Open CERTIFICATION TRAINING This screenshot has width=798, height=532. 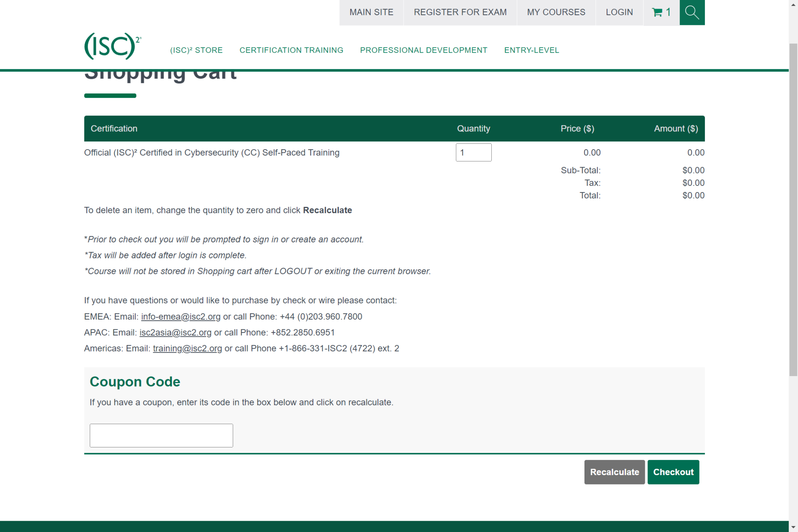[291, 50]
